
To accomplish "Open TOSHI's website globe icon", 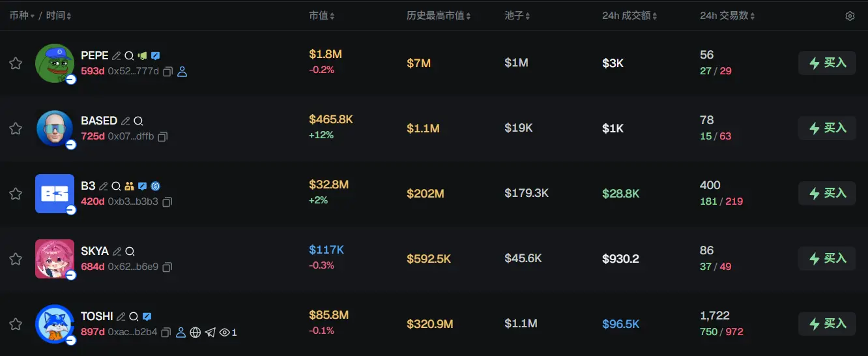I will [x=195, y=333].
